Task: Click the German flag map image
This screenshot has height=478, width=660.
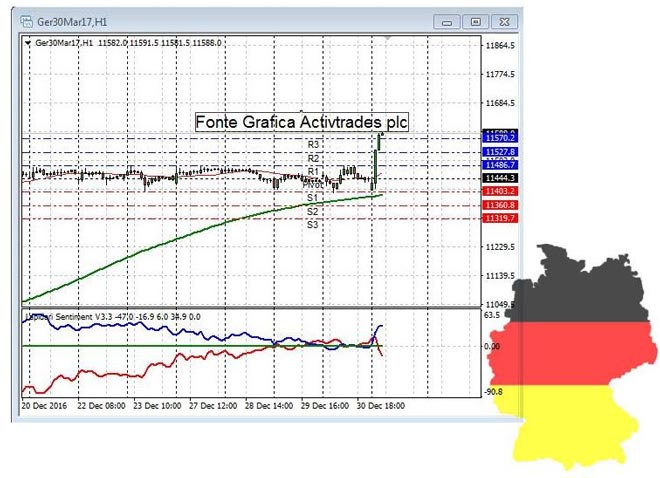Action: 575,360
